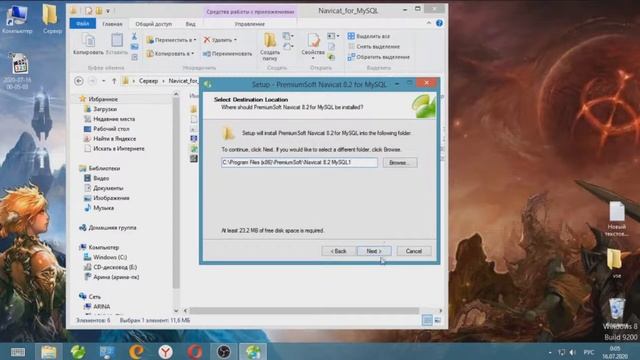The height and width of the screenshot is (360, 640).
Task: Open the Вид ribbon tab
Action: (191, 24)
